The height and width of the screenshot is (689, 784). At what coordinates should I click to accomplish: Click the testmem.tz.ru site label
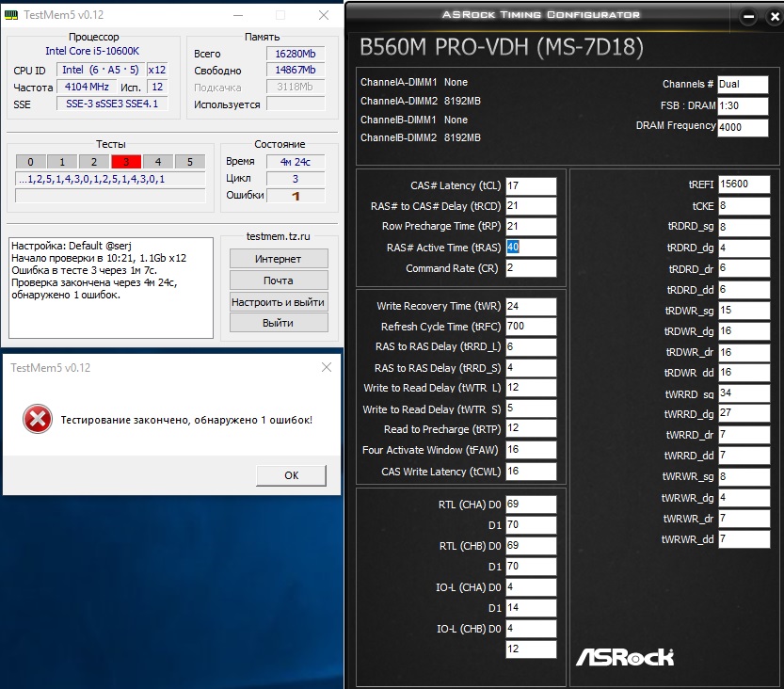(278, 236)
